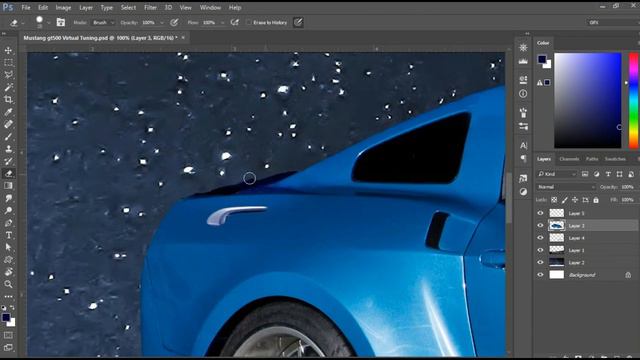The width and height of the screenshot is (640, 360).
Task: Open the Flow slider arrow in options bar
Action: pyautogui.click(x=222, y=23)
